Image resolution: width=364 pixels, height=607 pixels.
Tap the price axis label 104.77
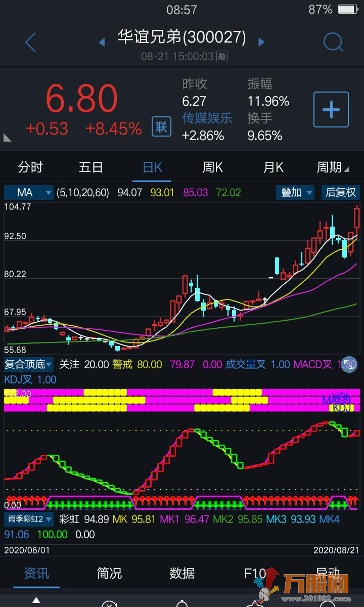18,206
